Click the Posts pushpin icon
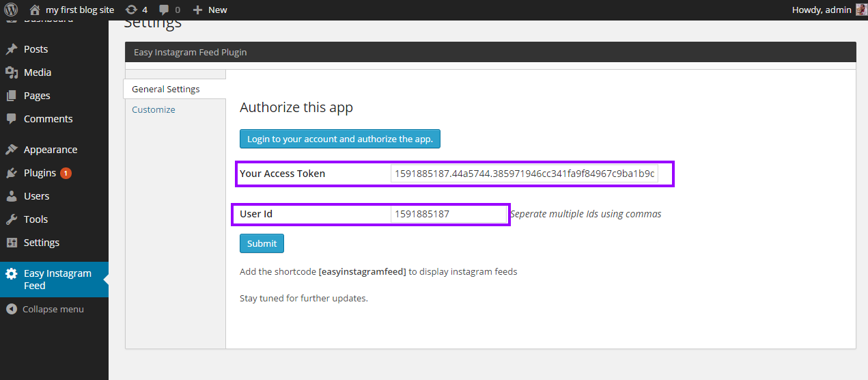Image resolution: width=868 pixels, height=380 pixels. [x=11, y=49]
